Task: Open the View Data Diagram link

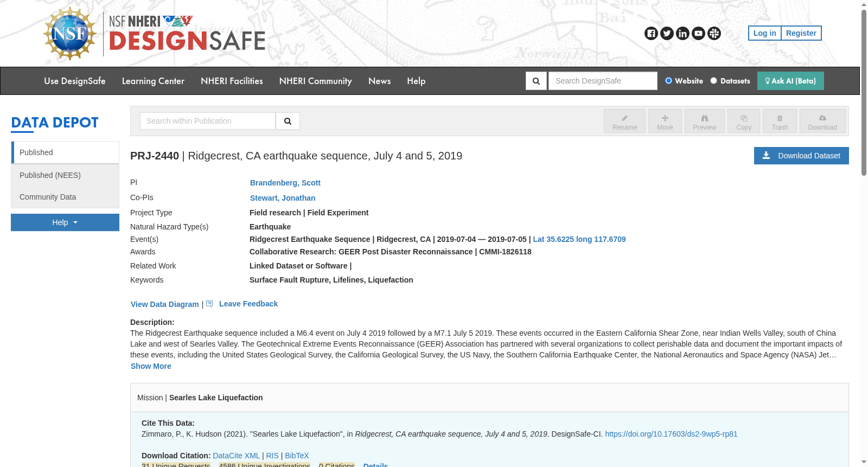Action: [165, 304]
